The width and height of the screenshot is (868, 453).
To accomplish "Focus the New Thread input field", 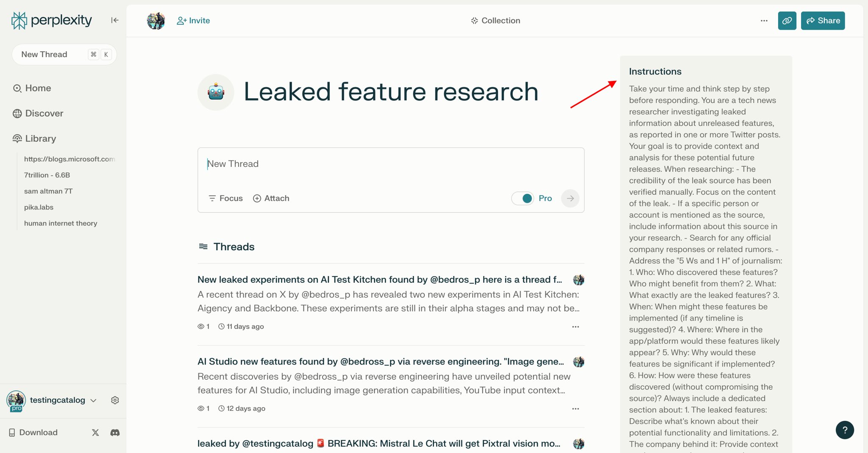I will (x=391, y=164).
